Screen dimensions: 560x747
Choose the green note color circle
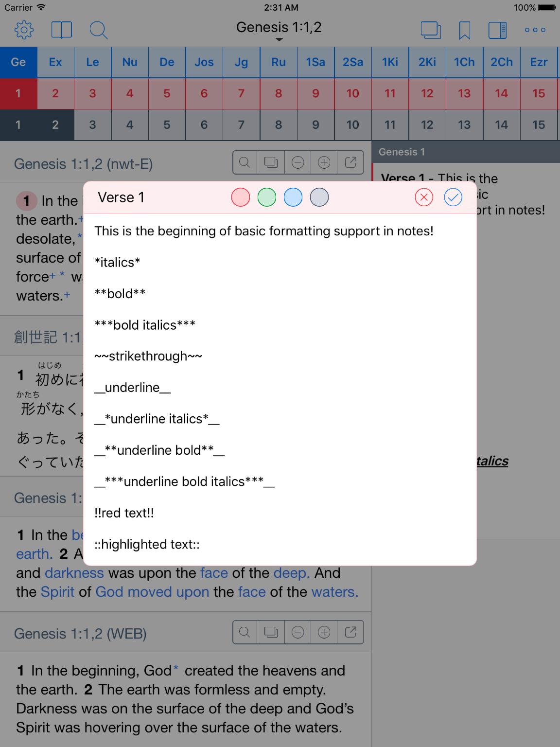coord(267,197)
